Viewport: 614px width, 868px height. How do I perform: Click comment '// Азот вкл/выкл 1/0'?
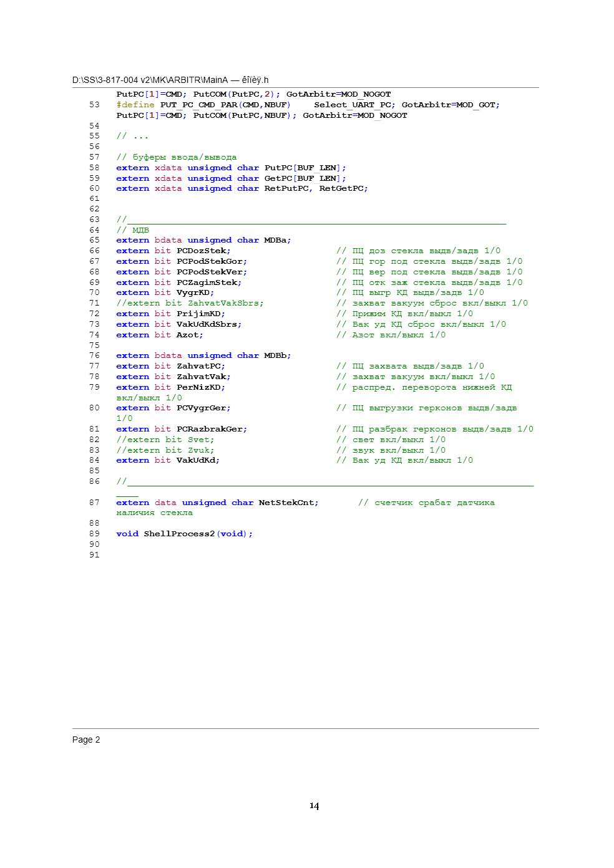click(x=391, y=335)
